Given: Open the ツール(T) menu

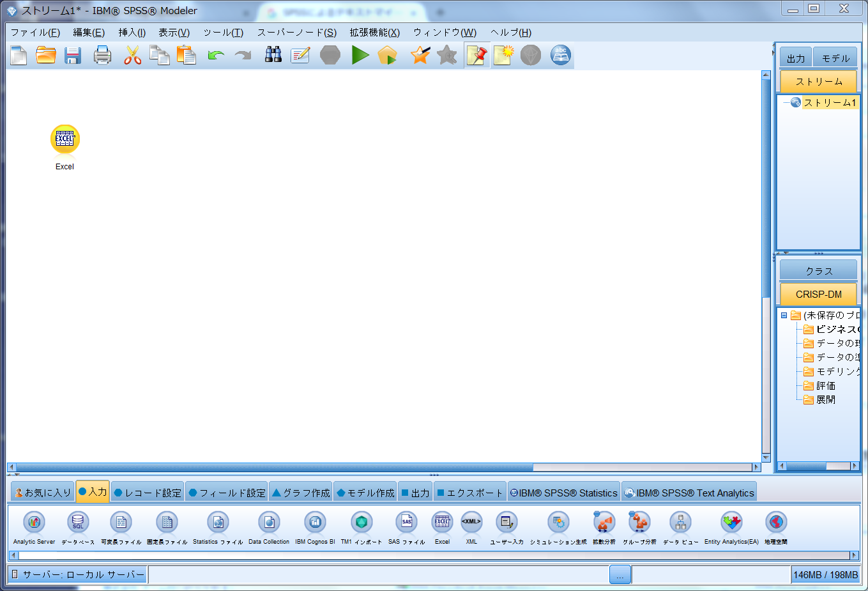Looking at the screenshot, I should (223, 33).
